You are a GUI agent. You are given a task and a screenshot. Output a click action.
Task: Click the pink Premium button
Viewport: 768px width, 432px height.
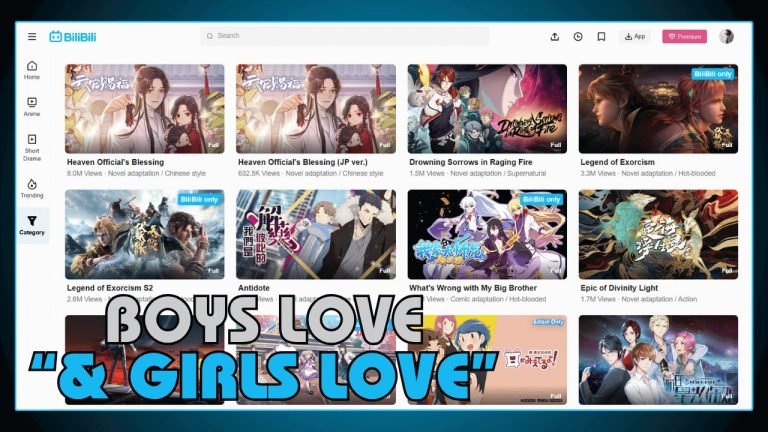tap(684, 37)
